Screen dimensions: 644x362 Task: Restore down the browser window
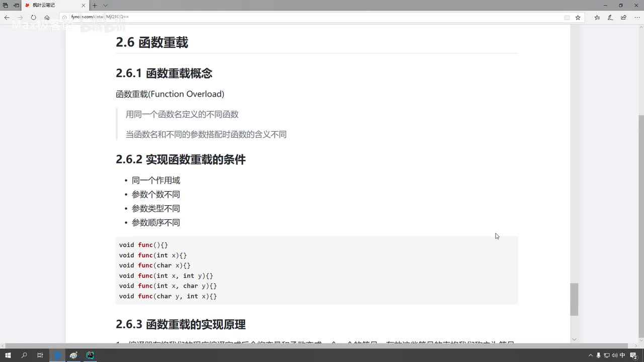pyautogui.click(x=621, y=5)
